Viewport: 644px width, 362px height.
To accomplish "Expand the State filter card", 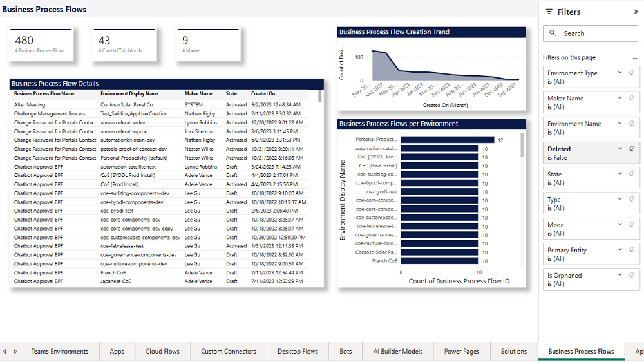I will 620,174.
